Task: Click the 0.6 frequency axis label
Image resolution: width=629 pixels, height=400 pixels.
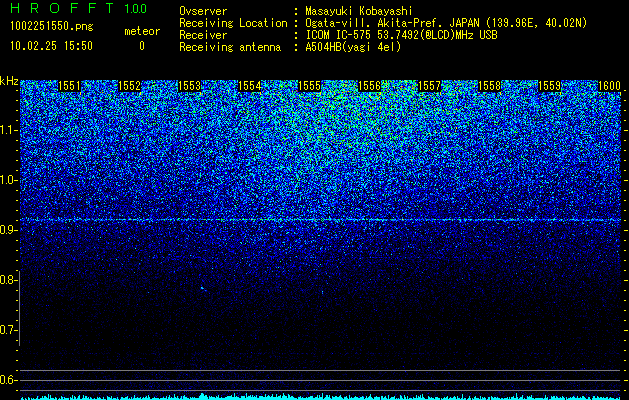Action: [8, 380]
